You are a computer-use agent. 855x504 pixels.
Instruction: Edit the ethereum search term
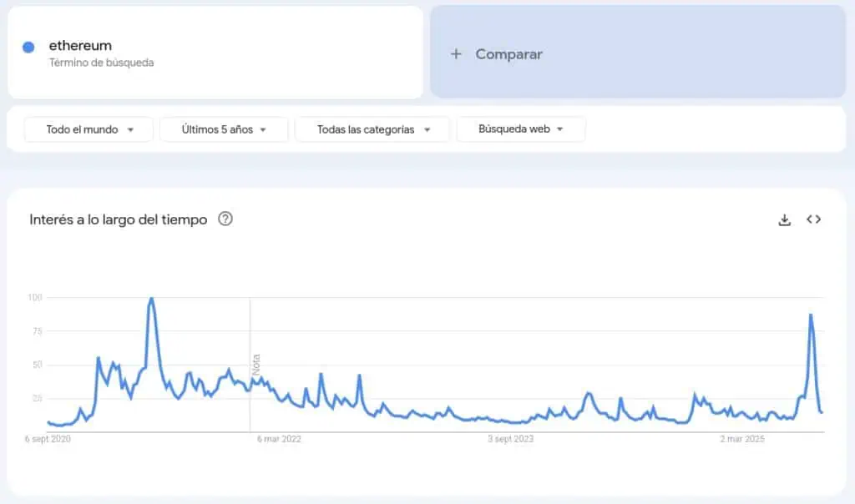[80, 46]
